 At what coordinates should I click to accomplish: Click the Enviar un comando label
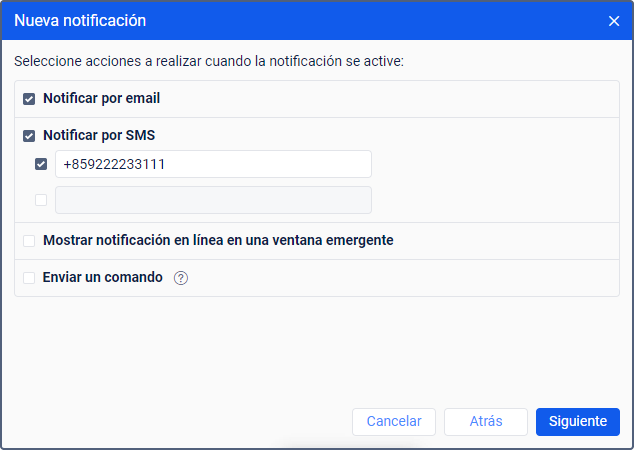tap(103, 278)
